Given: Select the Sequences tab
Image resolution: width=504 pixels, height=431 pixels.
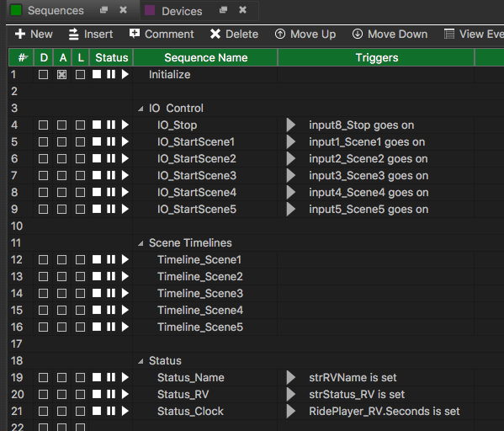Looking at the screenshot, I should (56, 11).
